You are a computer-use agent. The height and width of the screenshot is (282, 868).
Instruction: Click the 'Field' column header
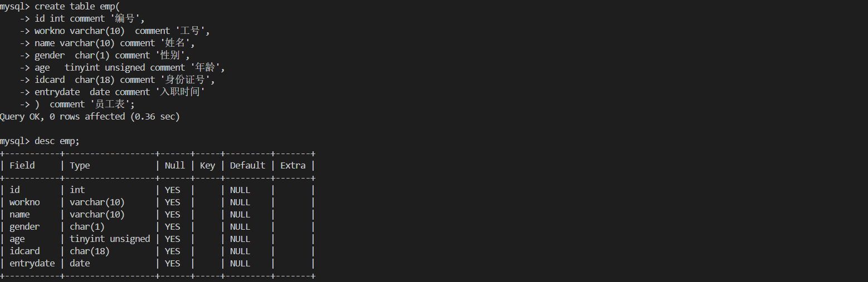pos(22,165)
